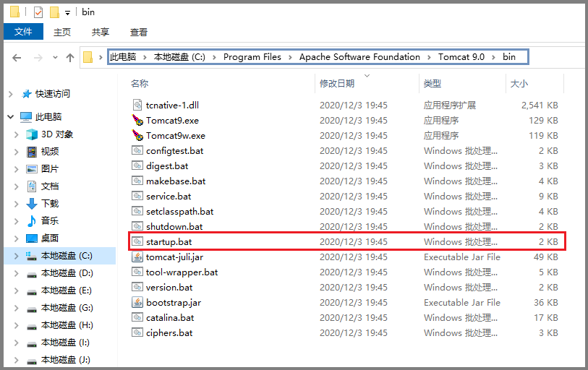Click 本地磁盘 (C:) breadcrumb in address bar
This screenshot has height=370, width=588.
coord(179,57)
